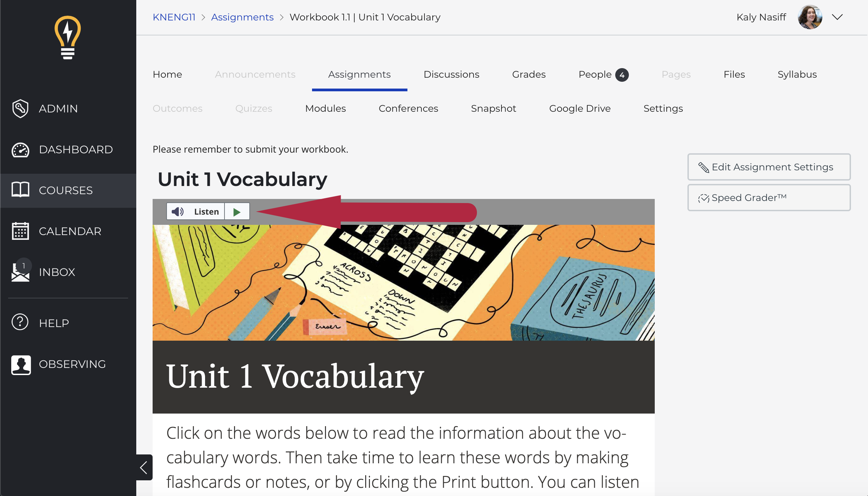Go to the People tab

click(595, 74)
